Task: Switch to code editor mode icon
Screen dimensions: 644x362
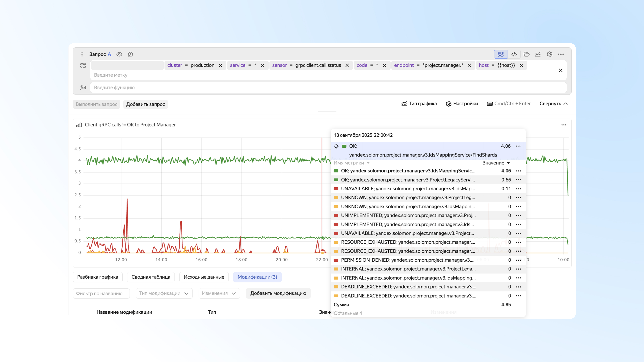Action: tap(514, 54)
